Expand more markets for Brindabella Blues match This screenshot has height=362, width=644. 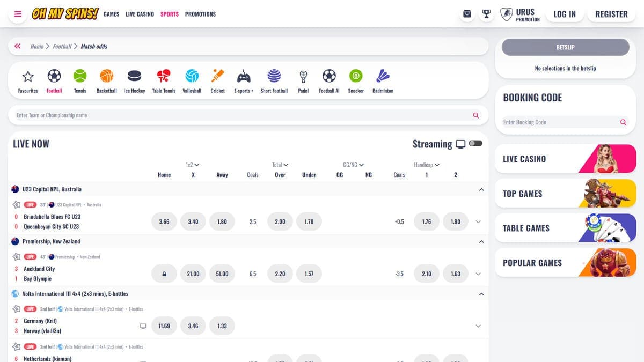[x=478, y=222]
